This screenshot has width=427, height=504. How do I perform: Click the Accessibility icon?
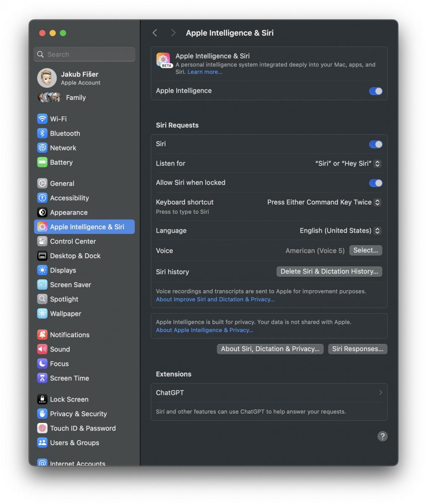(42, 198)
